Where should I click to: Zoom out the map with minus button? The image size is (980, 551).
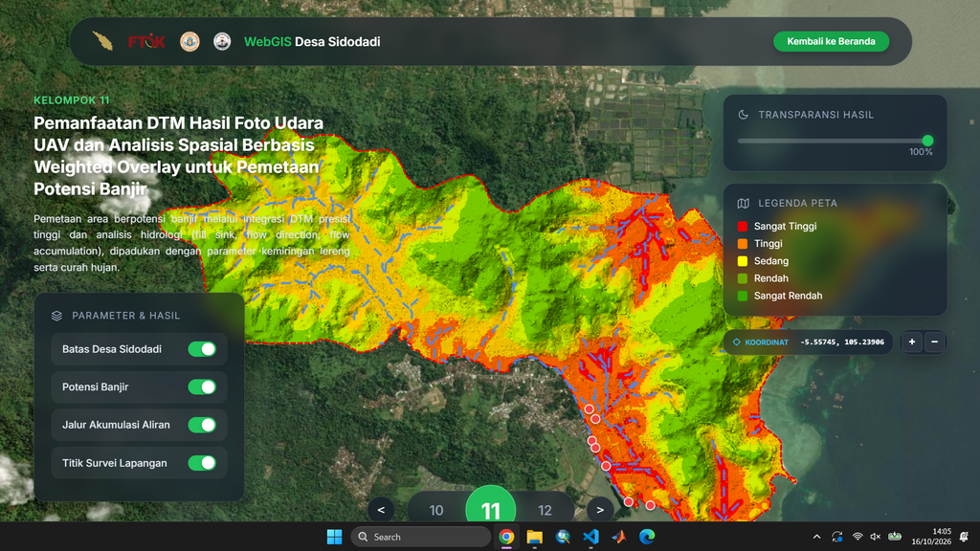934,342
